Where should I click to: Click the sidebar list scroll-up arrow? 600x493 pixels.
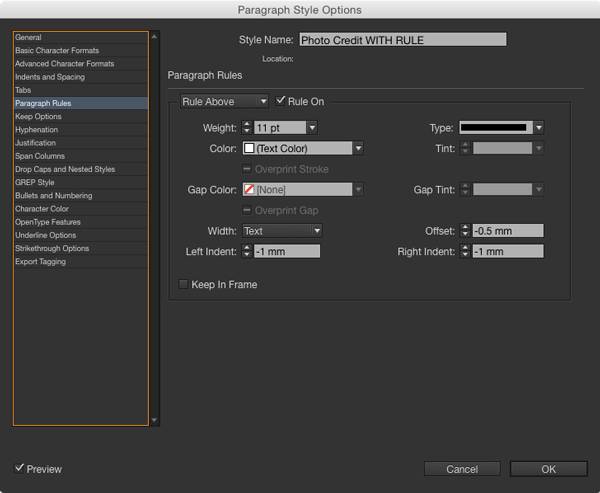pos(154,36)
